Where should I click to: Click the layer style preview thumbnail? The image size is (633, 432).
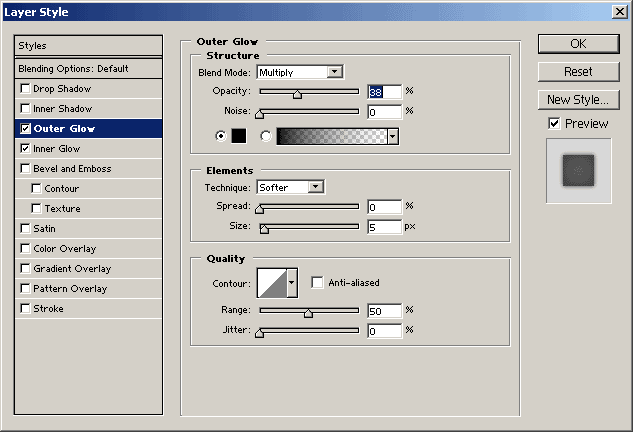coord(579,171)
